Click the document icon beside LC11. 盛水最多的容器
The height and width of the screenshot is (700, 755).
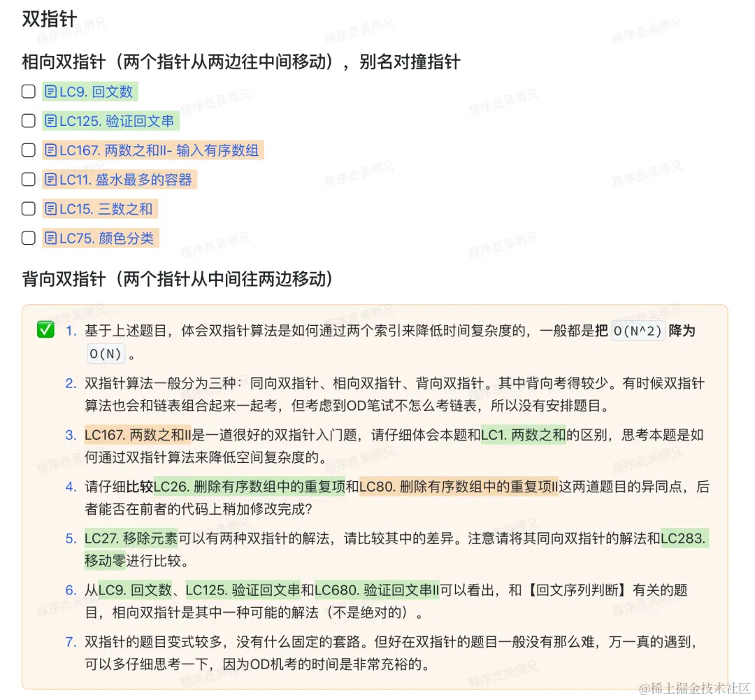pos(51,179)
